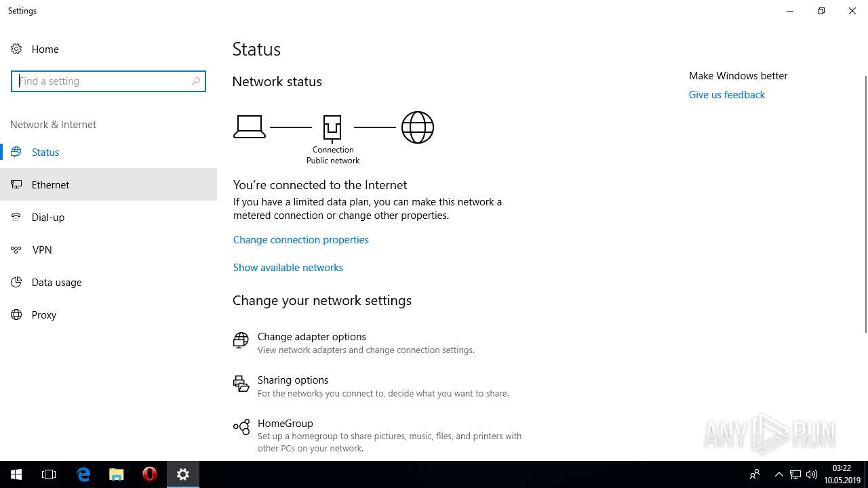The height and width of the screenshot is (488, 868).
Task: Click the laptop icon in network diagram
Action: click(250, 127)
